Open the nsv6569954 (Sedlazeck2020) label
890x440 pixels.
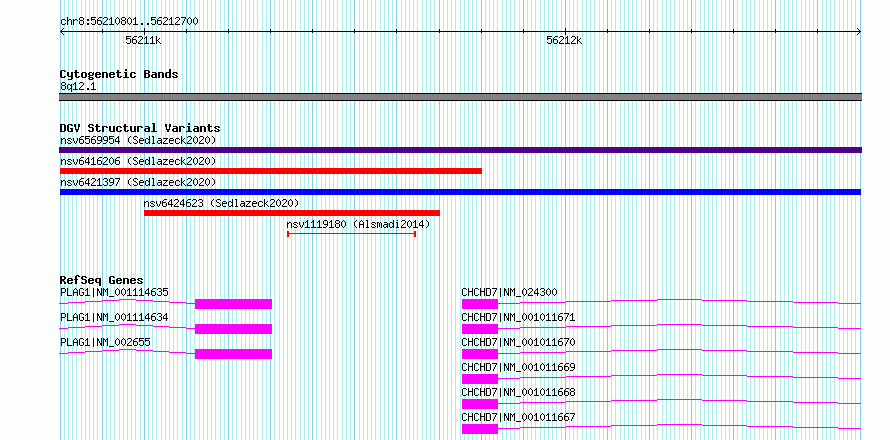(x=138, y=140)
